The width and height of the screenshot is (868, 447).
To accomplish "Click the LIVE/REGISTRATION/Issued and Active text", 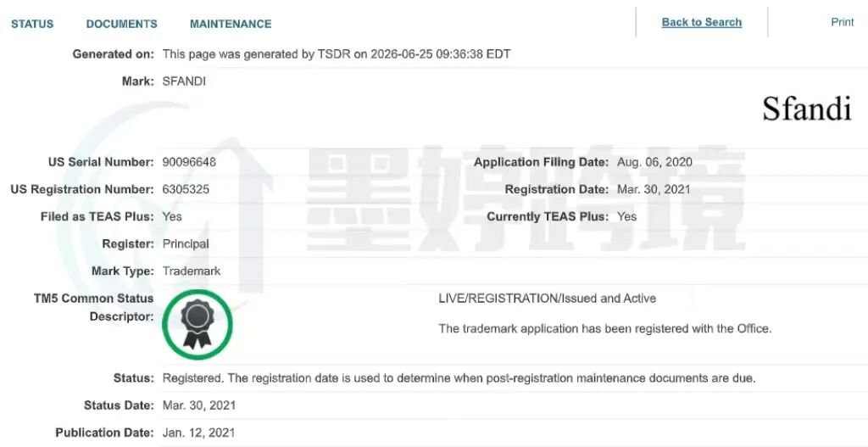I will tap(547, 299).
